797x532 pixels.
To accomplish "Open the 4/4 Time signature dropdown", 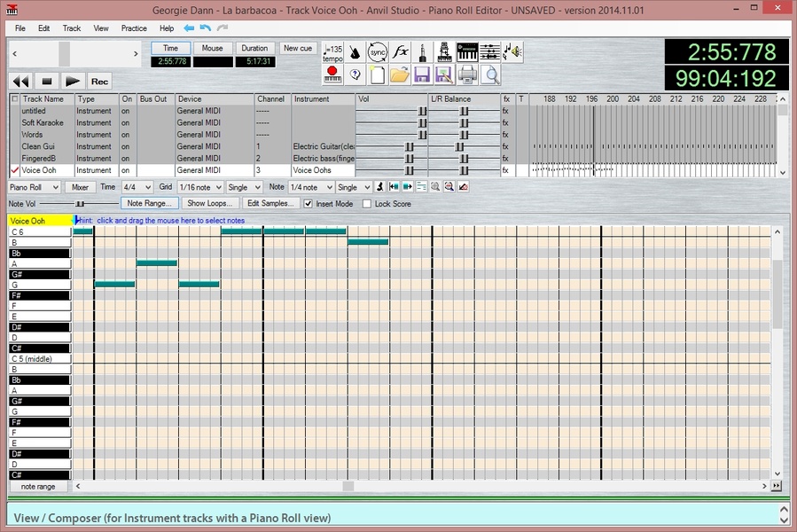I will click(137, 187).
